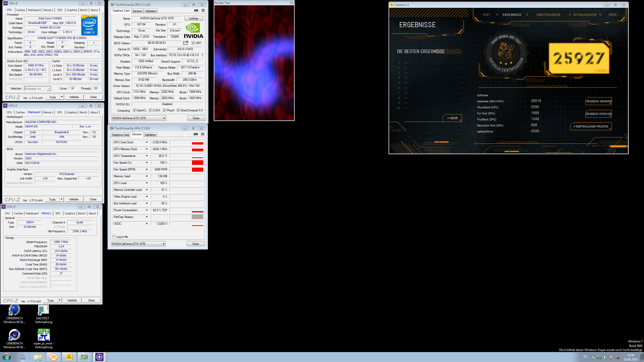644x362 pixels.
Task: Open the SetLOD17 desktop shortcut
Action: tap(44, 314)
